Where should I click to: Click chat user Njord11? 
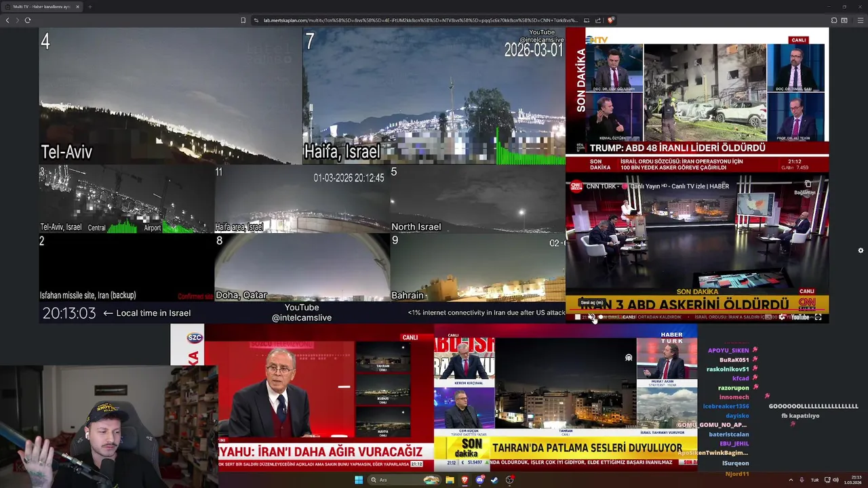pos(737,474)
